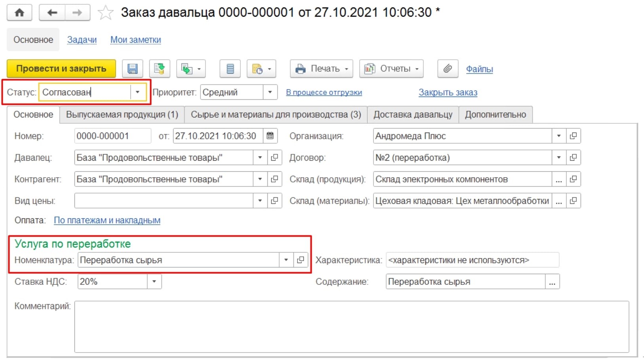Image resolution: width=644 pixels, height=362 pixels.
Task: Open Номенклатура record via open icon
Action: (x=301, y=260)
